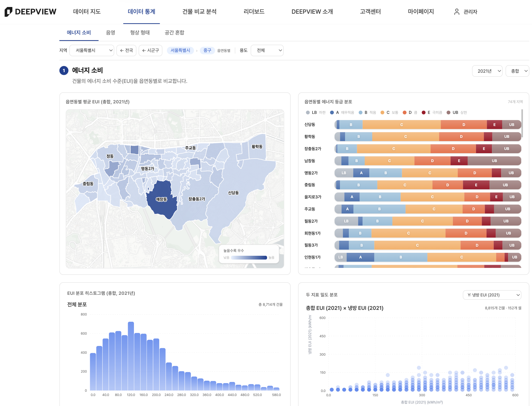Click the D segment in 신당동 bar

[464, 125]
